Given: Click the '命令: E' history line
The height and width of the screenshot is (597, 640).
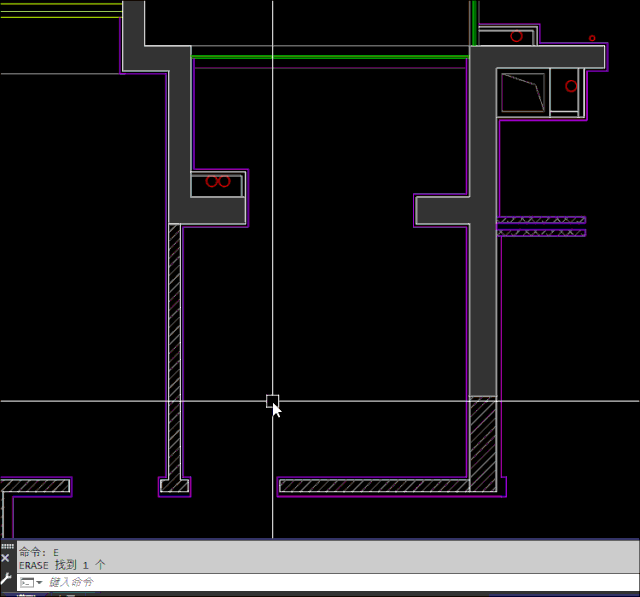Looking at the screenshot, I should [x=39, y=553].
